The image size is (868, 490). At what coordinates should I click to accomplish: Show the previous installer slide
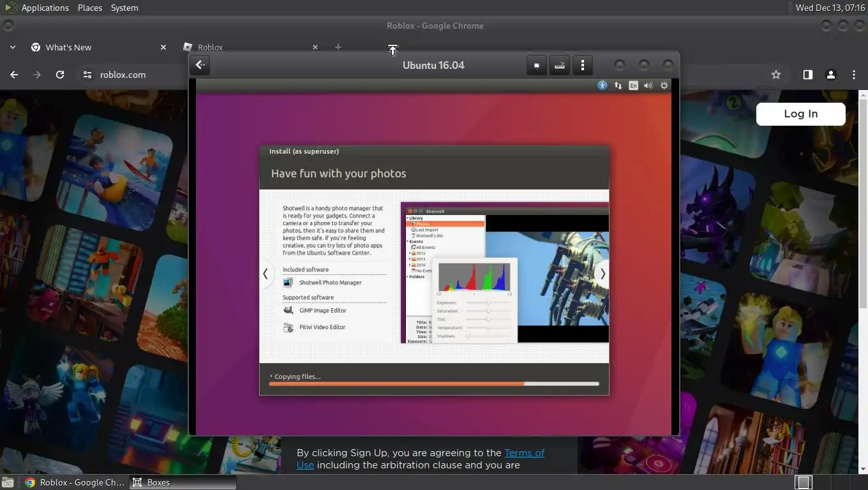[x=266, y=274]
